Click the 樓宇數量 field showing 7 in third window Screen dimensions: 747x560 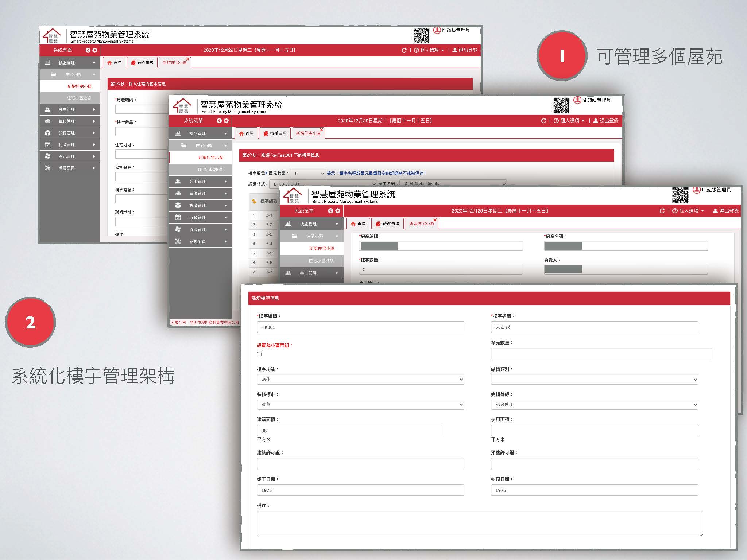coord(441,270)
